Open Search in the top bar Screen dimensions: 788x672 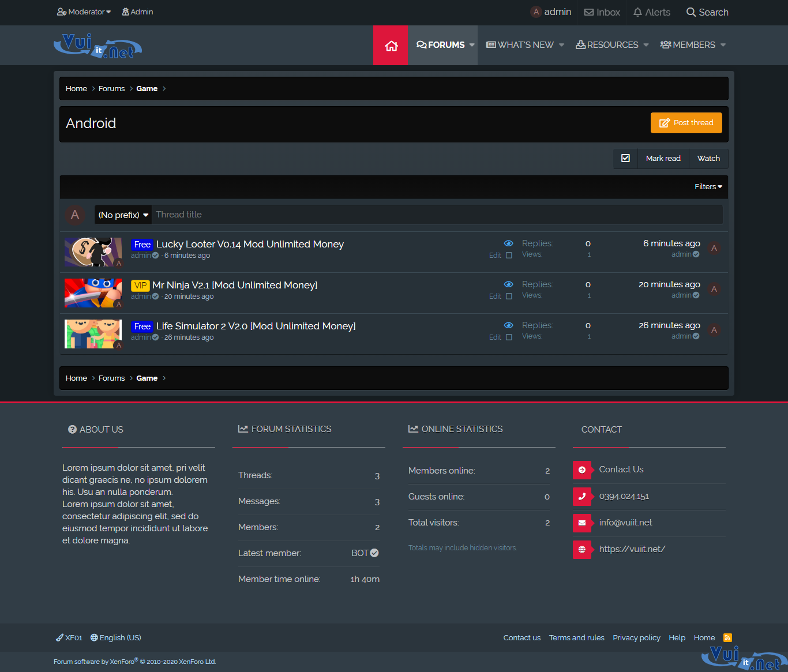pos(707,12)
